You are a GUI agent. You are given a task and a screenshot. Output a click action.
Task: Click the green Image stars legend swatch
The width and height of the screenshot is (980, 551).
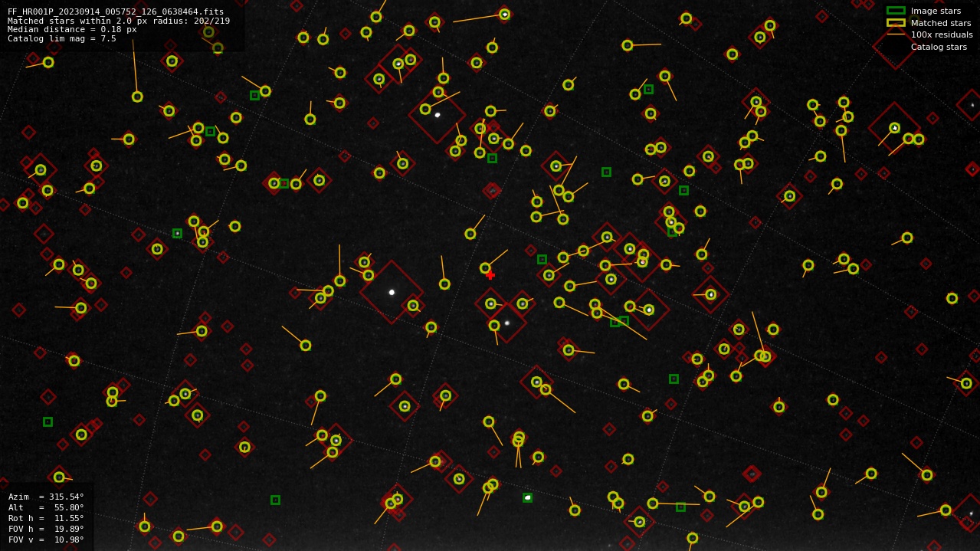[896, 11]
